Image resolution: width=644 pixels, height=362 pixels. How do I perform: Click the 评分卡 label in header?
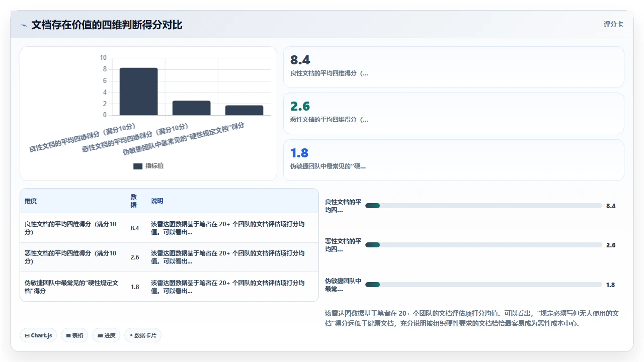[x=613, y=24]
